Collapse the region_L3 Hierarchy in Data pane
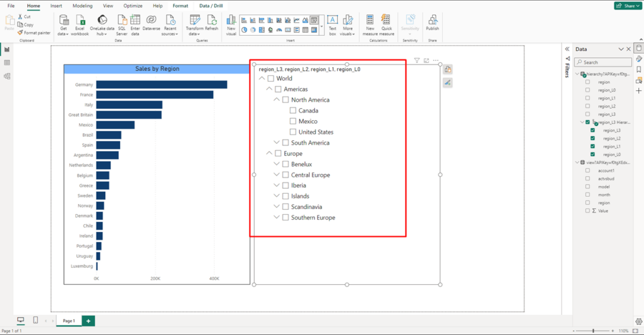 [582, 123]
